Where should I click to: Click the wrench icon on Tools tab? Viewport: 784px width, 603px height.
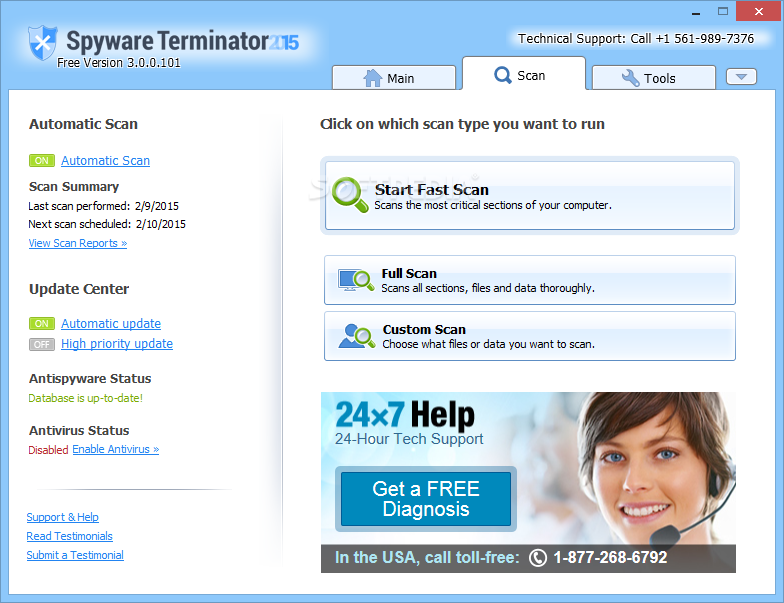630,78
